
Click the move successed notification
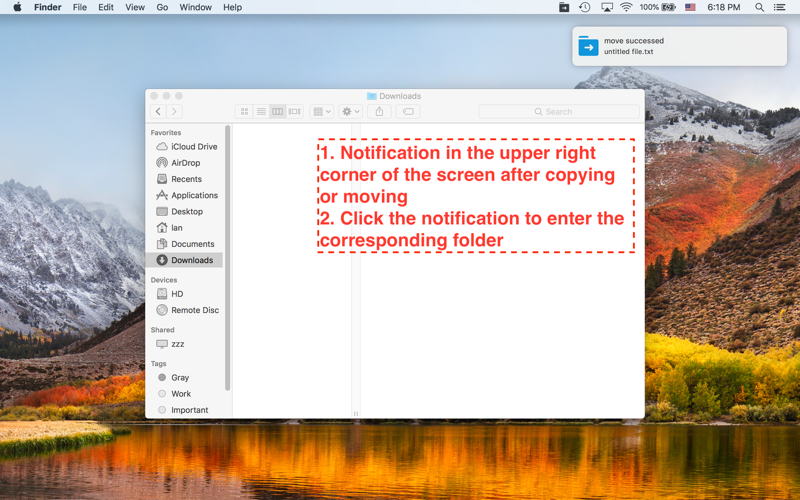point(679,46)
